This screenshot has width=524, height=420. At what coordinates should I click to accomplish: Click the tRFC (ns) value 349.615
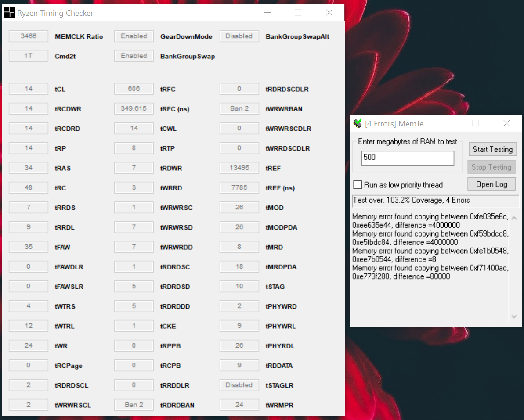[134, 108]
